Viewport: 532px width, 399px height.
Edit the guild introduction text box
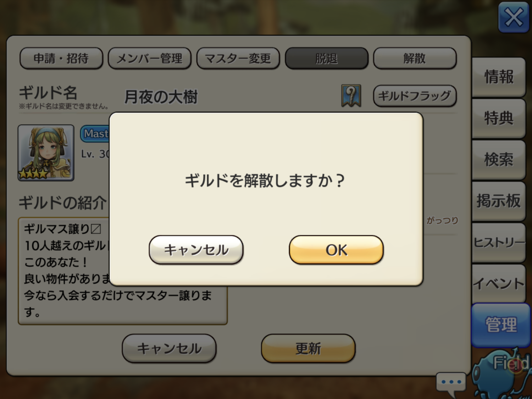pyautogui.click(x=123, y=271)
